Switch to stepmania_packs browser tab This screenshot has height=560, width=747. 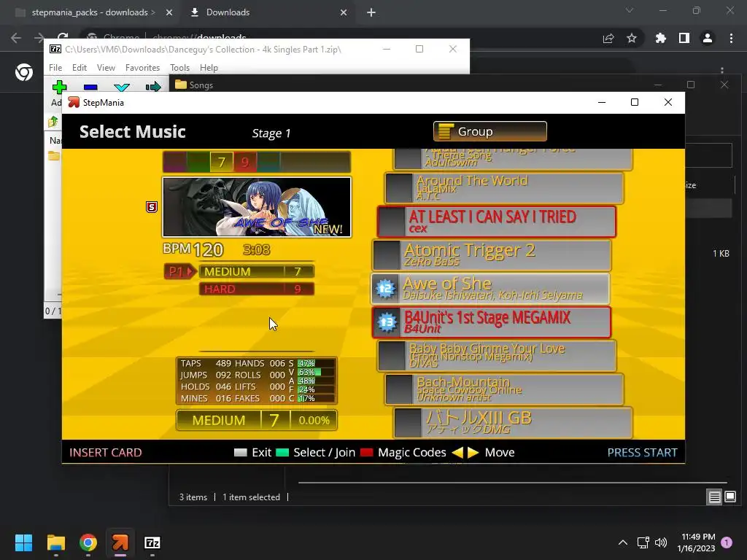click(93, 12)
